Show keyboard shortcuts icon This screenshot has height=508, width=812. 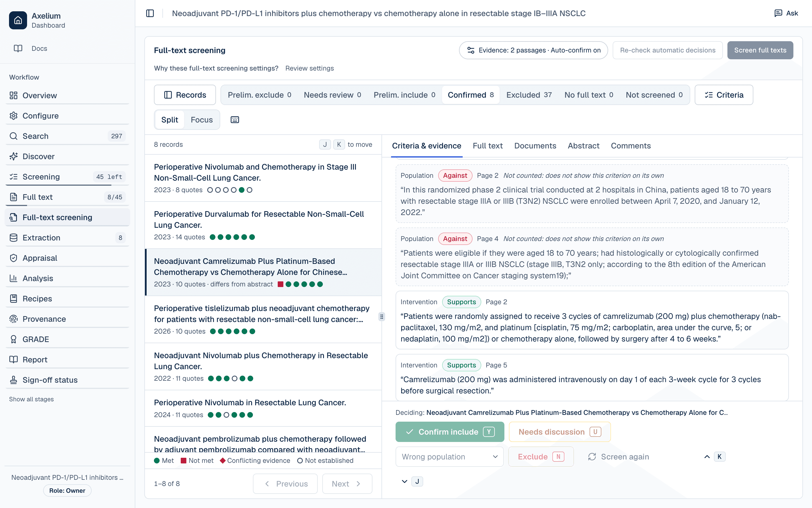[235, 120]
